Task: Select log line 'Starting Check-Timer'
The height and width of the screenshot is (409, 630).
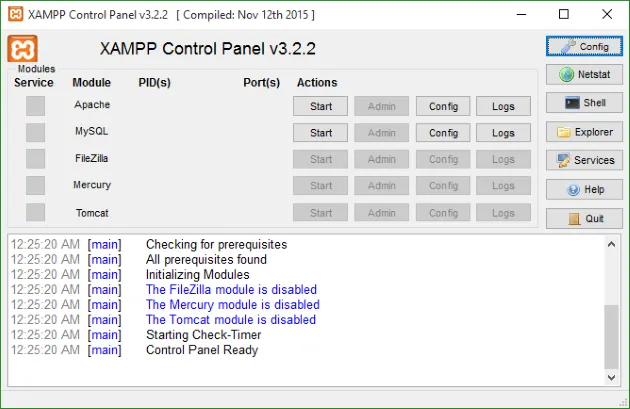Action: click(204, 335)
